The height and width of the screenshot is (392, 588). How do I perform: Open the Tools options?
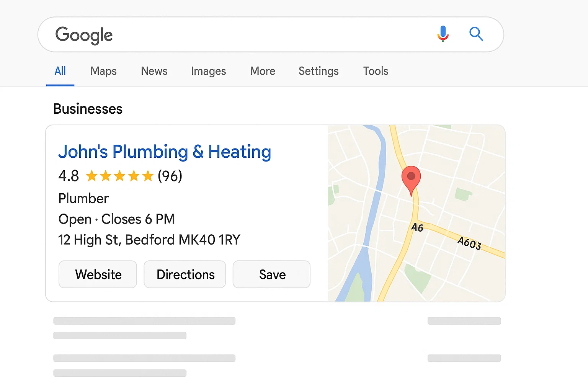coord(375,71)
